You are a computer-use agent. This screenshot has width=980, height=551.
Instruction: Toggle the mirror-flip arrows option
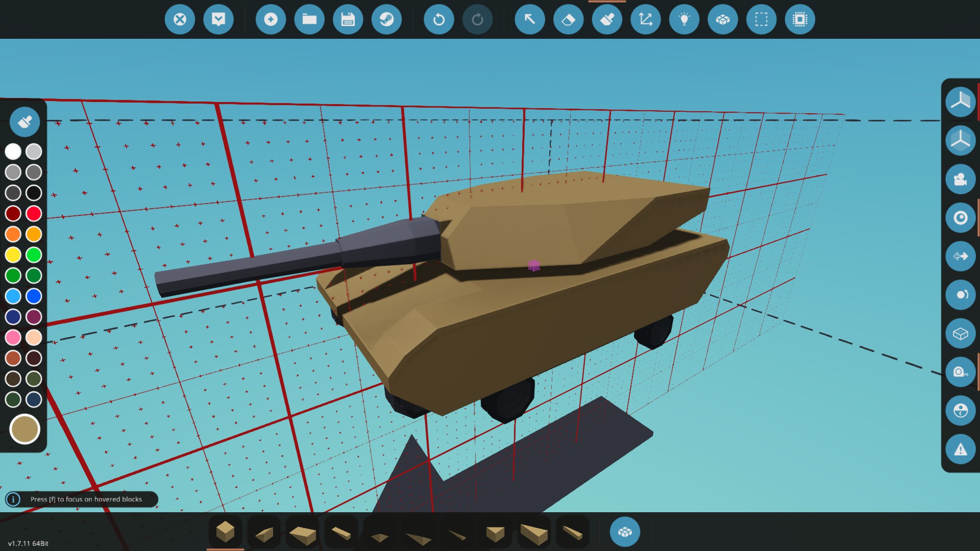(960, 256)
